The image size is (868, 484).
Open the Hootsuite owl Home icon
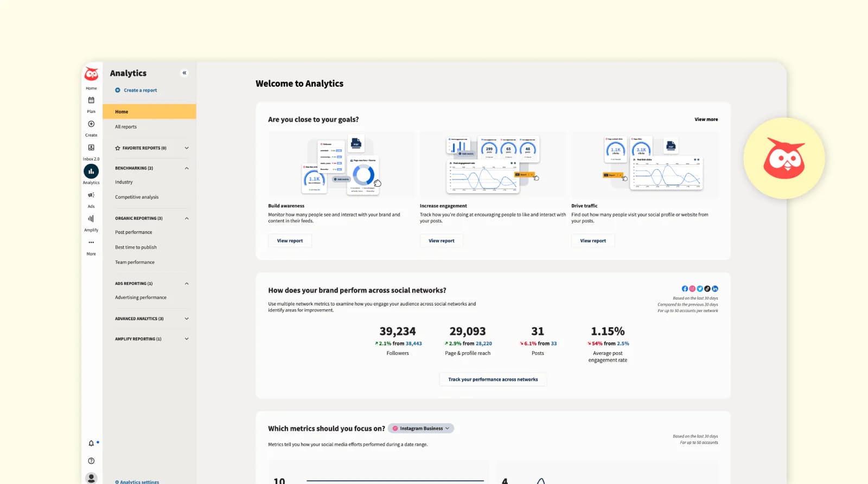[x=91, y=74]
